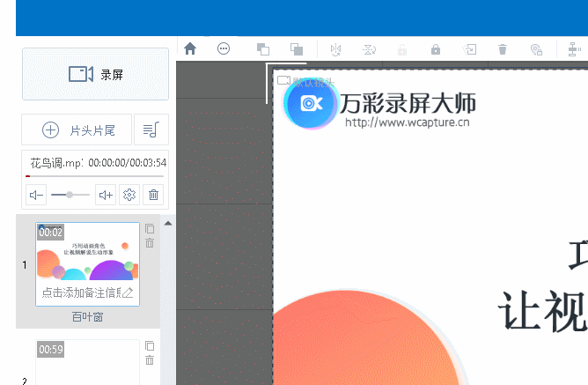This screenshot has height=385, width=588.
Task: Flip the object vertically
Action: point(371,49)
